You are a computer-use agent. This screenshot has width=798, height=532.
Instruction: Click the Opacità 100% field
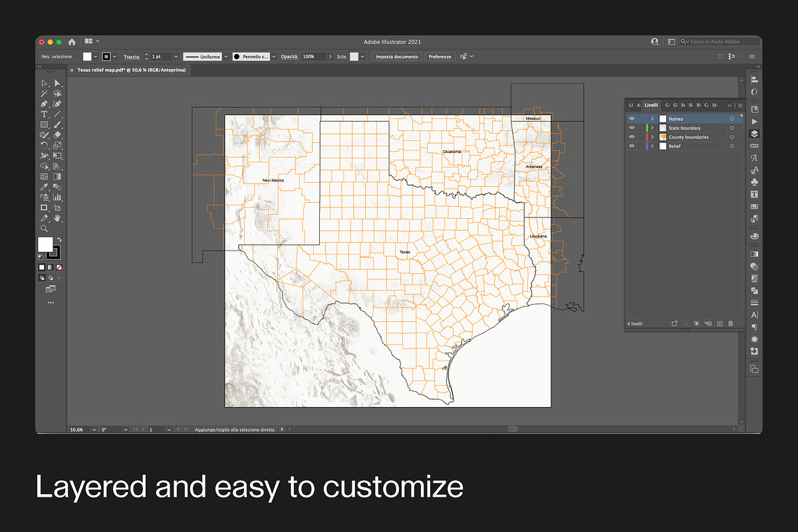(313, 57)
